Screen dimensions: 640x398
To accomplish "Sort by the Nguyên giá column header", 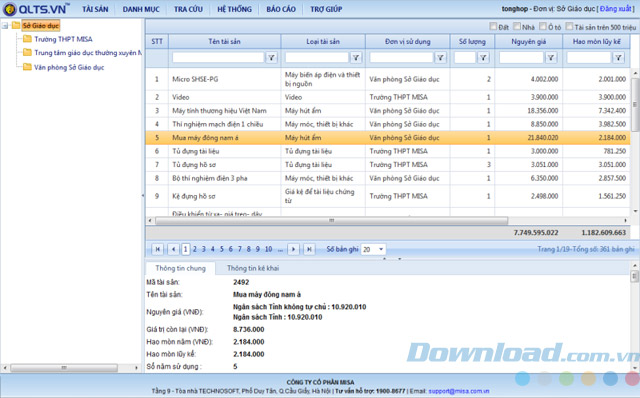I will coord(529,41).
